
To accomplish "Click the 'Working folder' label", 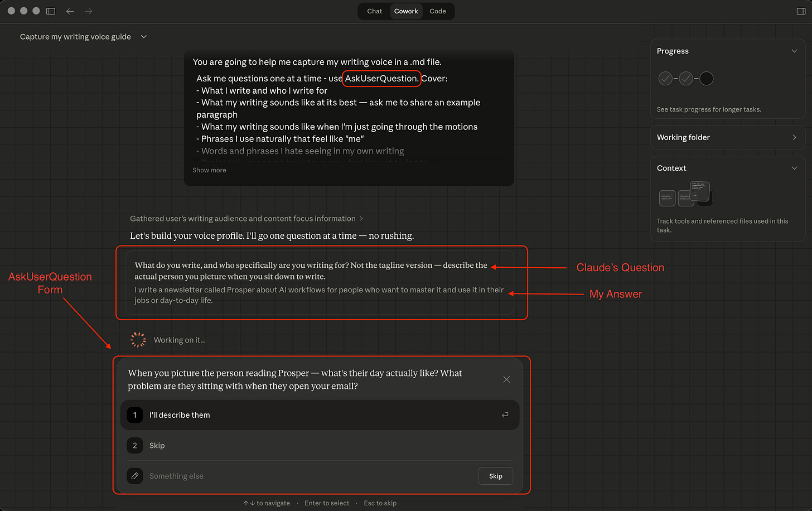I will [x=683, y=137].
